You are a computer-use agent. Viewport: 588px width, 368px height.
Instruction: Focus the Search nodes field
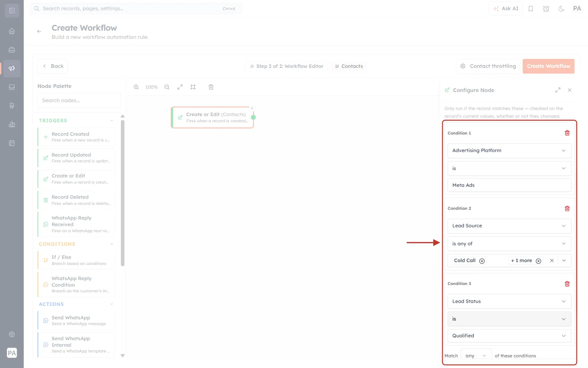pyautogui.click(x=79, y=101)
